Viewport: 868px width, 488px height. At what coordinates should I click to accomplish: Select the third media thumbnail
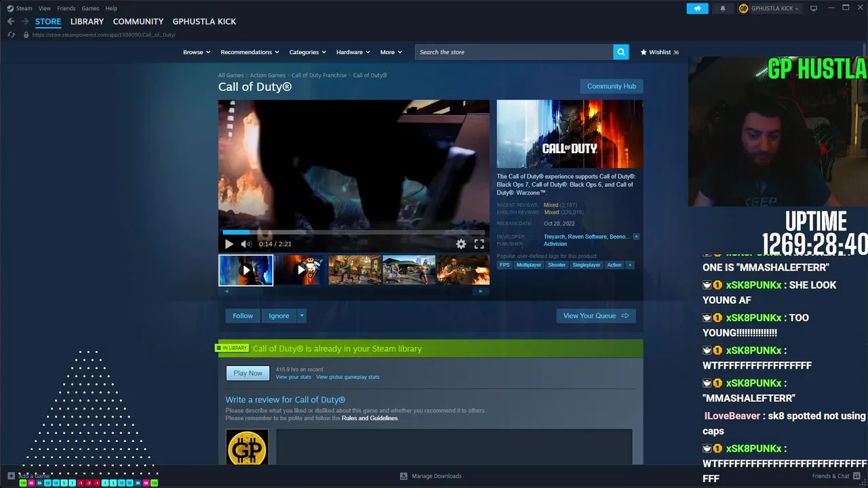click(355, 270)
